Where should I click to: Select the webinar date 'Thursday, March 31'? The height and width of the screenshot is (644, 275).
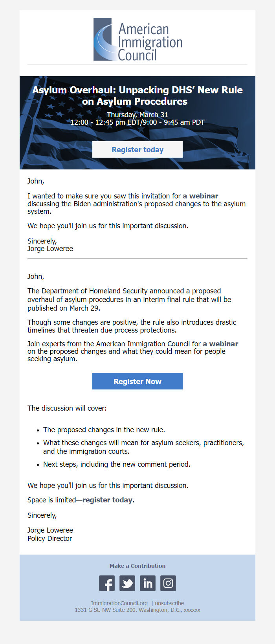pyautogui.click(x=137, y=115)
